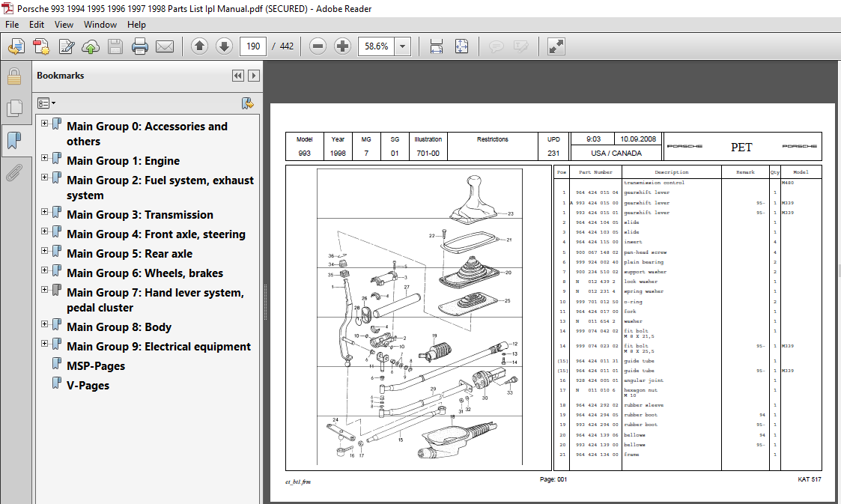The width and height of the screenshot is (841, 504).
Task: Open the MSP-Pages bookmark
Action: pyautogui.click(x=96, y=366)
